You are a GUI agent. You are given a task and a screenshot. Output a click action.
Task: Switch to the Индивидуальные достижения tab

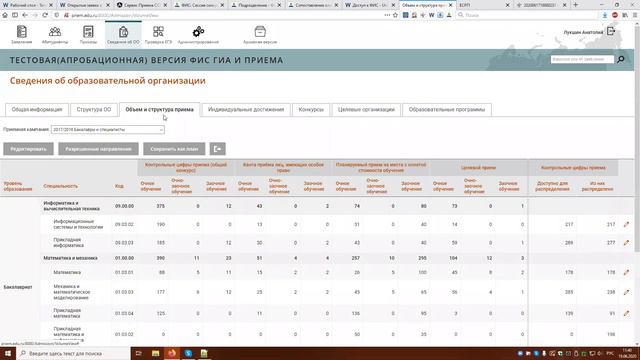tap(246, 109)
